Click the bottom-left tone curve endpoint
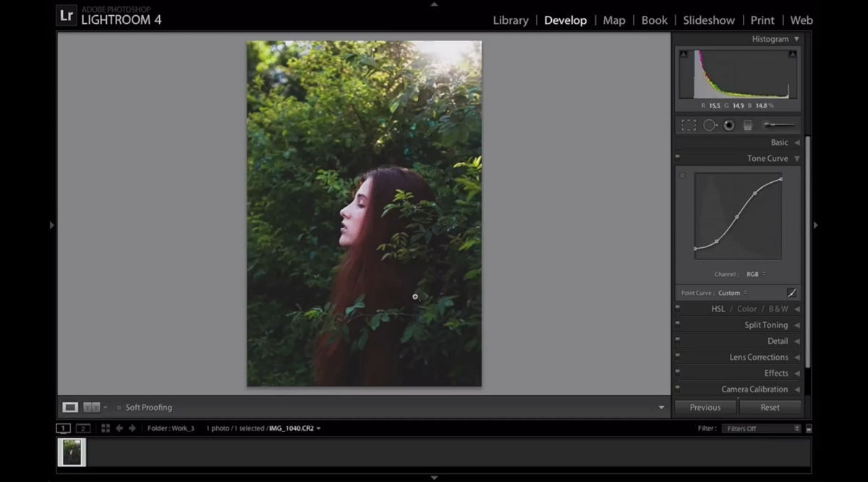This screenshot has width=868, height=482. (695, 249)
